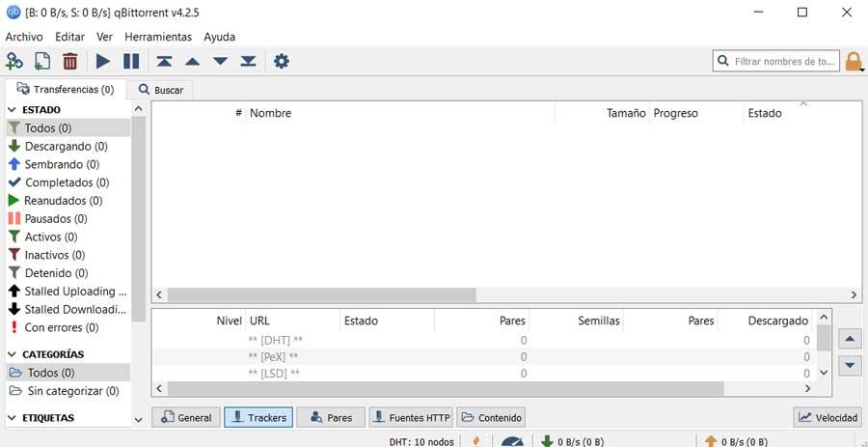Viewport: 868px width, 447px height.
Task: Filter by Inactivos status
Action: point(68,255)
